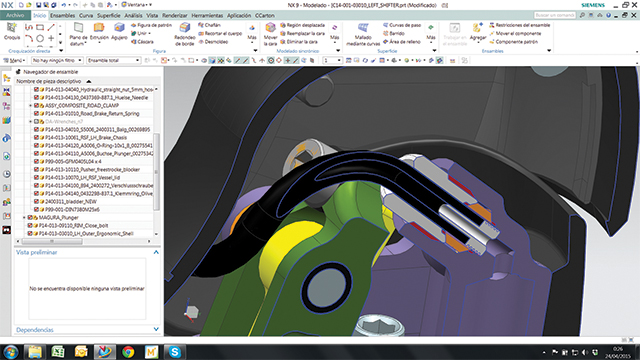Select the Croquis sketch tool
This screenshot has width=640, height=360.
[12, 31]
